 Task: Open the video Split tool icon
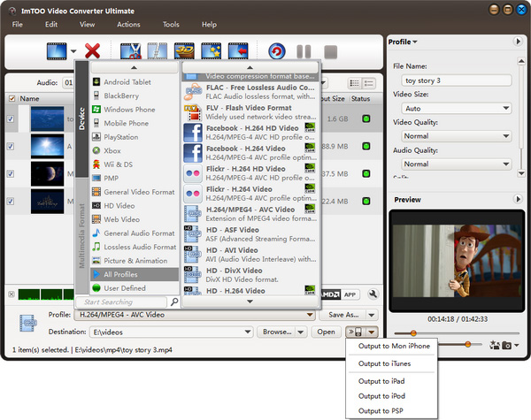point(158,51)
